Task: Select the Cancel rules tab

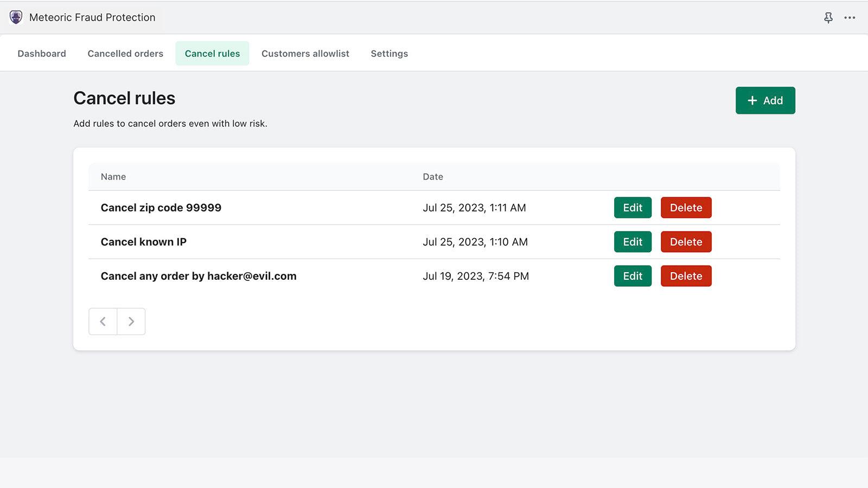Action: pyautogui.click(x=212, y=53)
